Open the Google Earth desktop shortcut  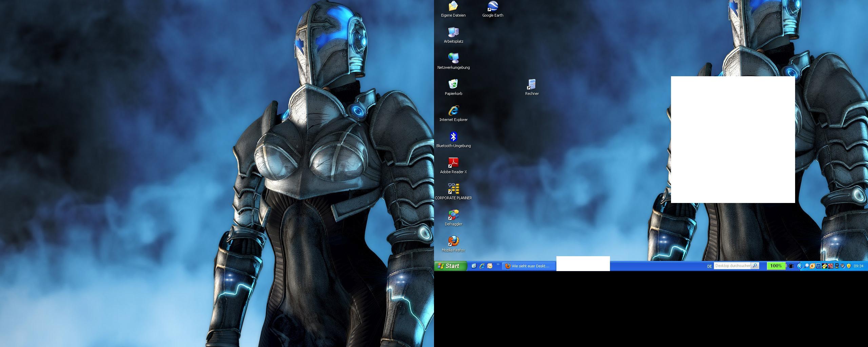pyautogui.click(x=492, y=9)
